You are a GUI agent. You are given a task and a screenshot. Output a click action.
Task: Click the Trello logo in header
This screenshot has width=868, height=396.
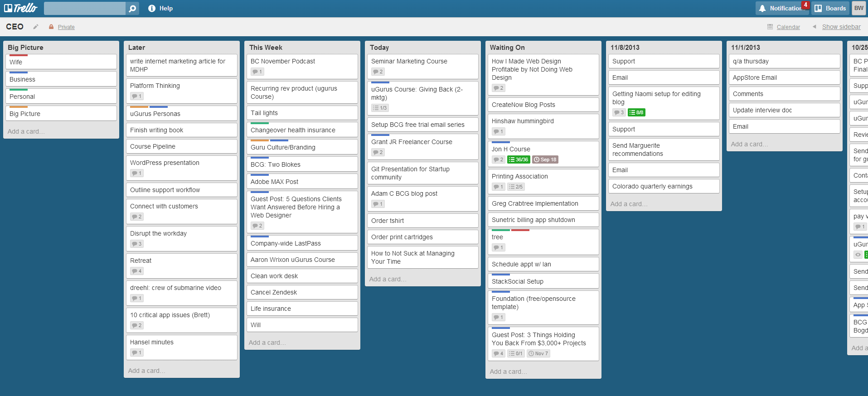coord(21,8)
